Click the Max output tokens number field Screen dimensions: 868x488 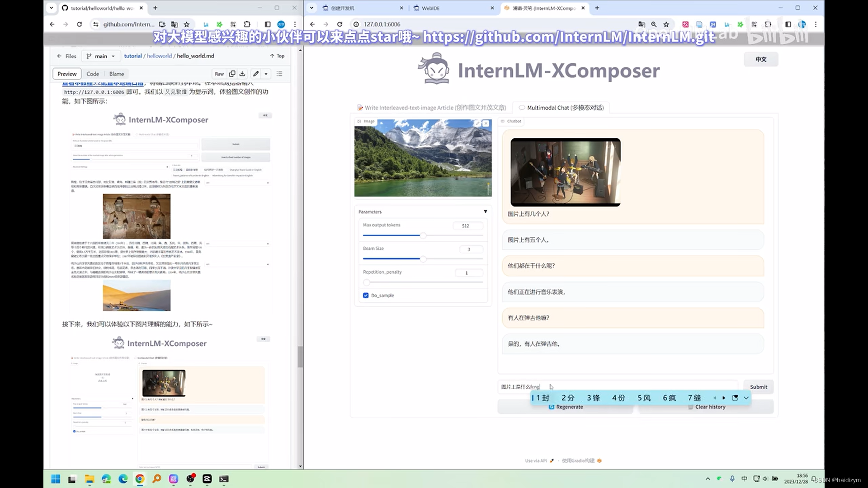pyautogui.click(x=468, y=225)
